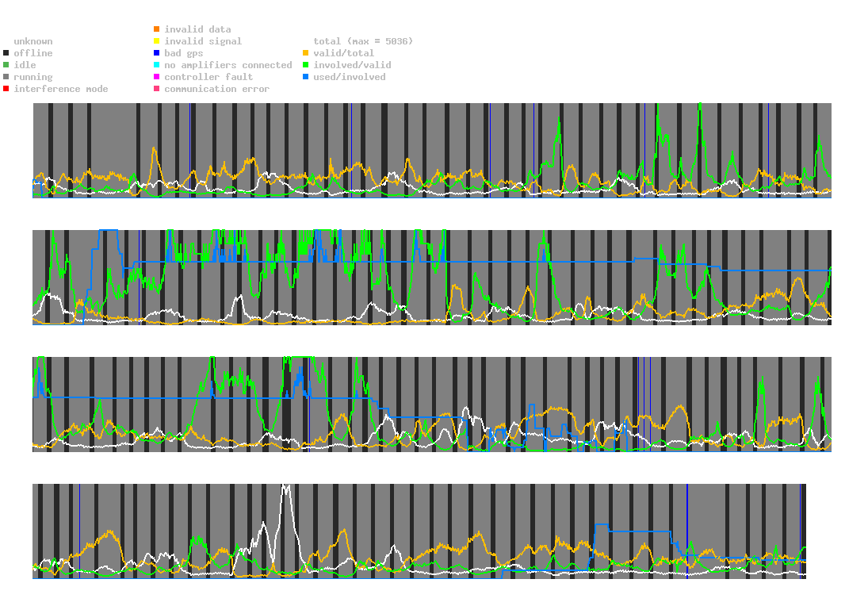Click the green idle background swatch
Viewport: 868px width, 606px height.
pyautogui.click(x=6, y=65)
